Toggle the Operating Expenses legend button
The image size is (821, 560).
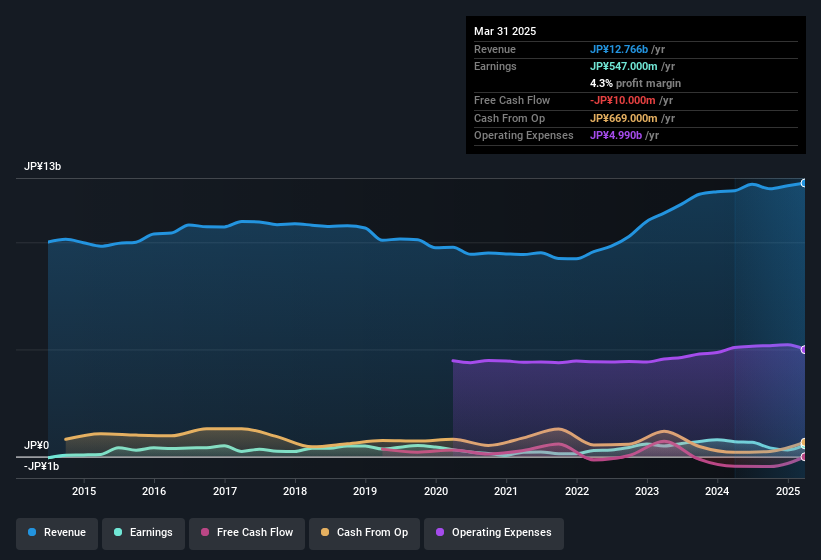coord(494,533)
